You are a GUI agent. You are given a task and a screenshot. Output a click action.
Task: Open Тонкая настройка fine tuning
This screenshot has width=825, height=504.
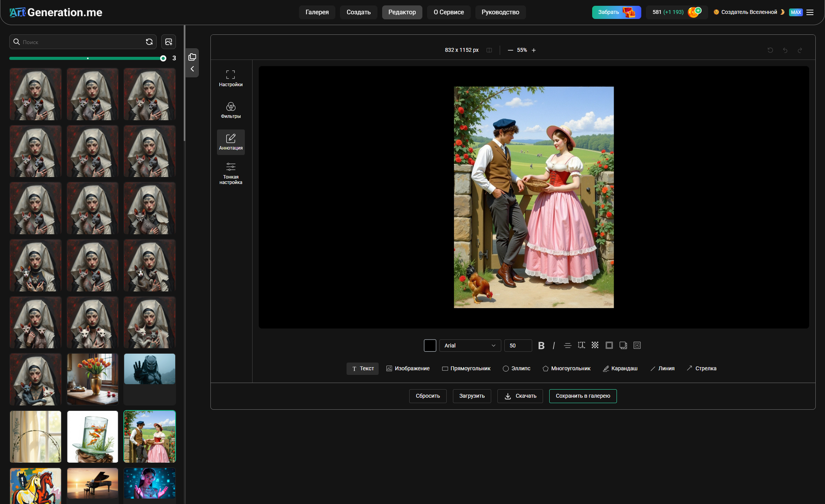point(231,173)
